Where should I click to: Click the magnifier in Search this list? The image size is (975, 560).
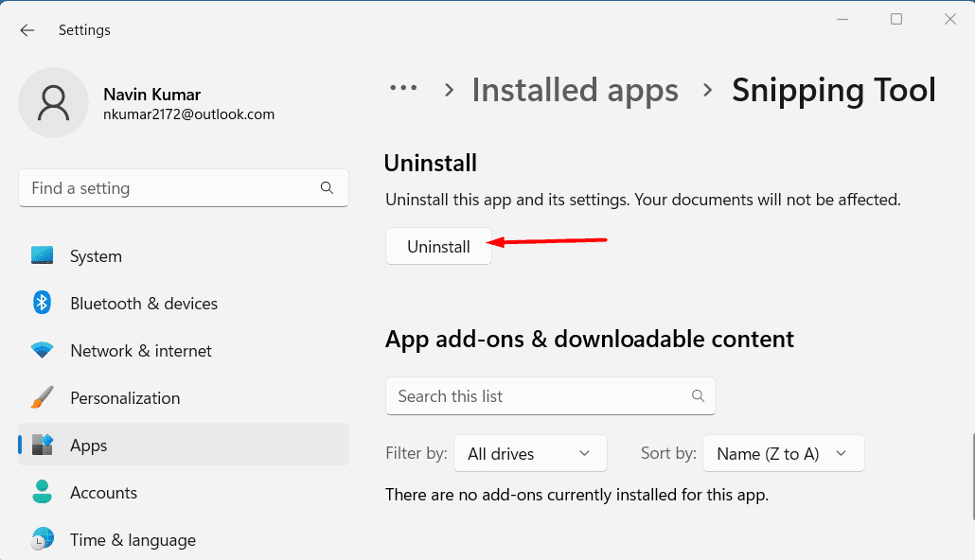pos(699,396)
